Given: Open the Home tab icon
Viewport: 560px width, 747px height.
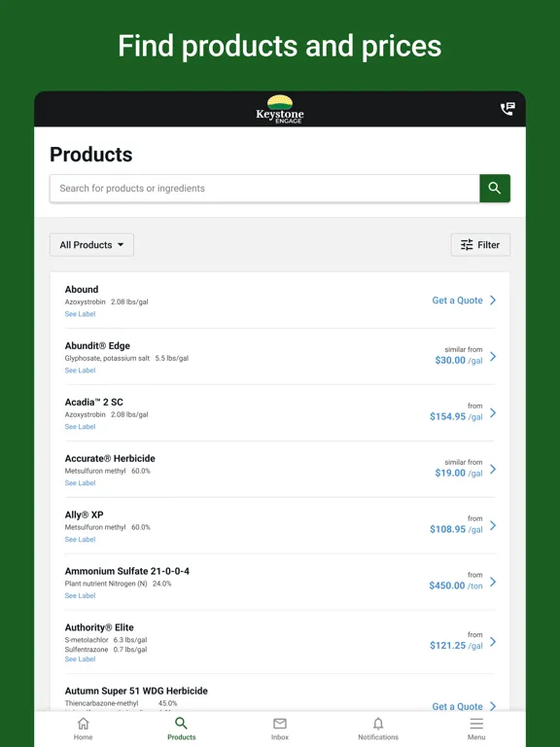Looking at the screenshot, I should [x=83, y=729].
